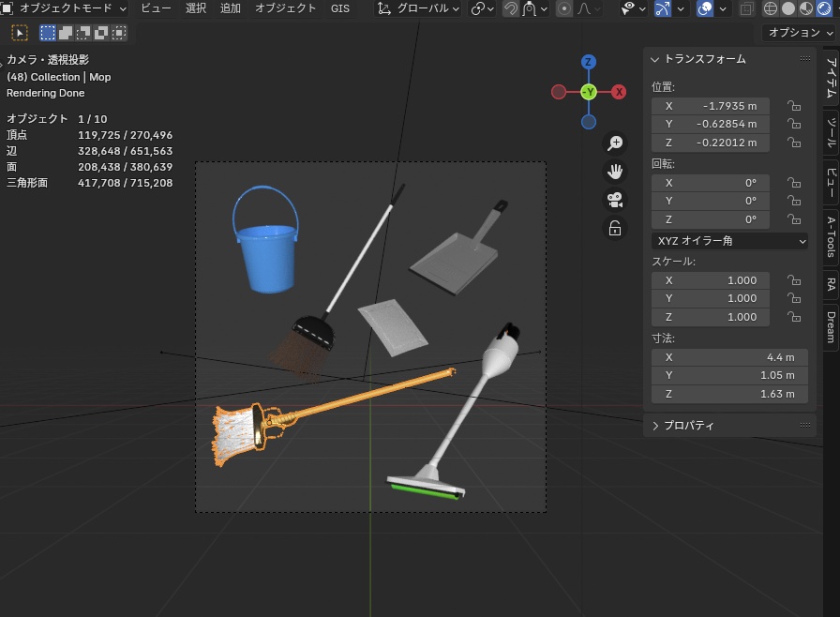Toggle the camera view icon
Screen dimensions: 840x617
615,200
